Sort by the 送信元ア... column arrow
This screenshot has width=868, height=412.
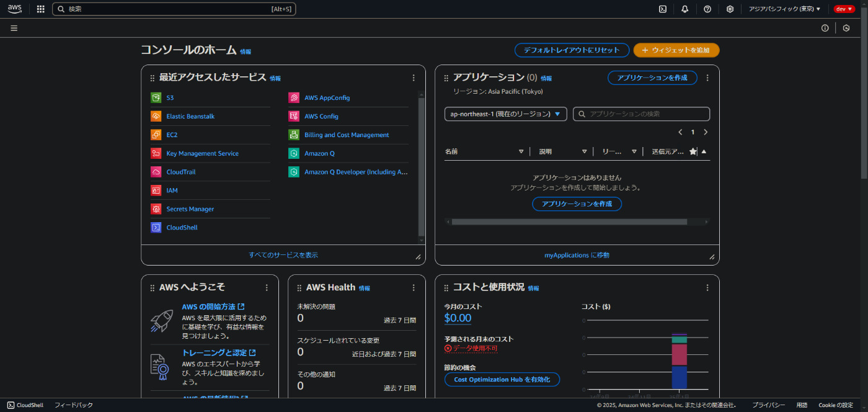click(x=704, y=151)
